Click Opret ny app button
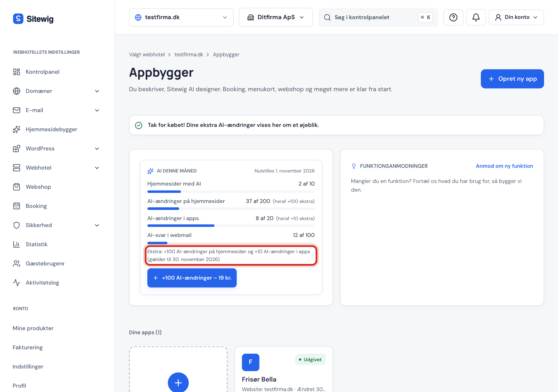This screenshot has width=558, height=392. point(512,79)
